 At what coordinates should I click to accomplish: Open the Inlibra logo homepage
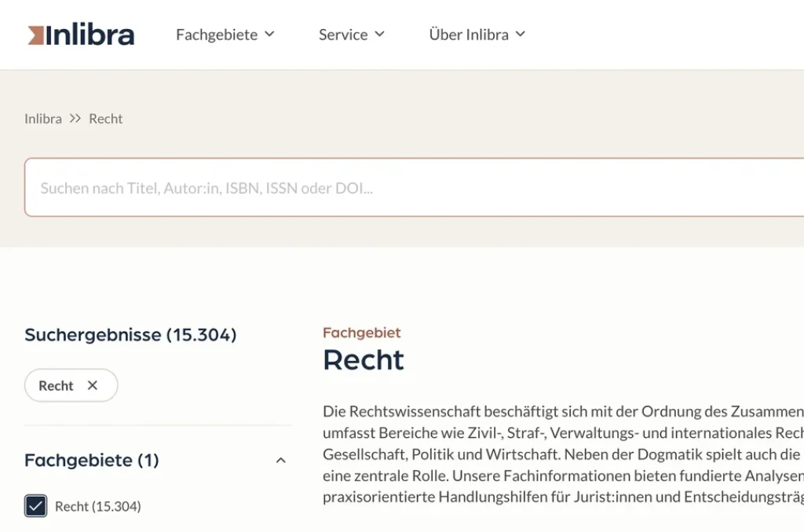[x=81, y=35]
